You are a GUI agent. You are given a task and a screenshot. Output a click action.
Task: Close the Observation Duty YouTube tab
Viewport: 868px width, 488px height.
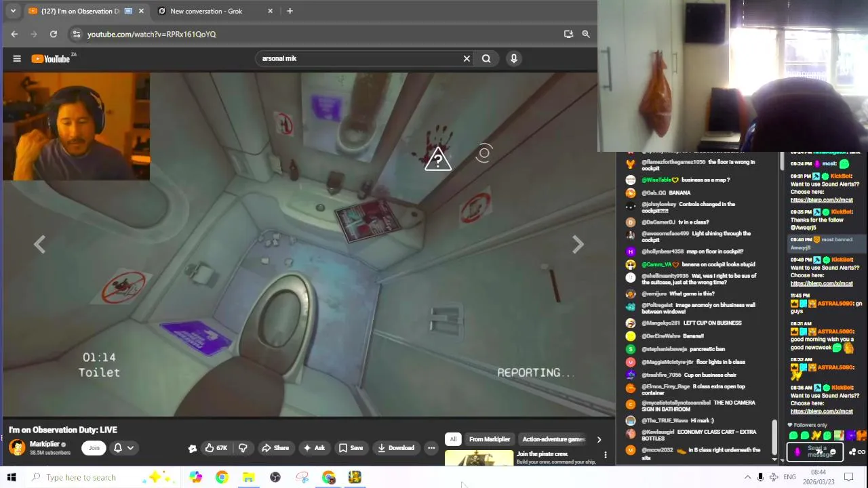point(141,11)
